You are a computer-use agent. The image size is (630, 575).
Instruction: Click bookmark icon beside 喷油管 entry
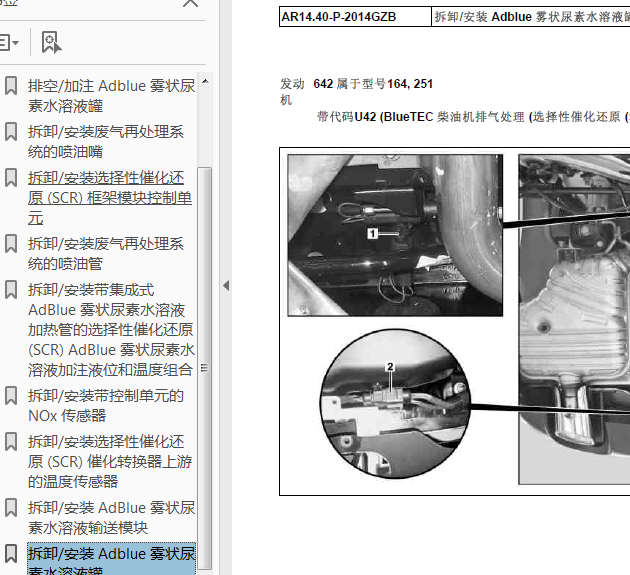[x=11, y=244]
